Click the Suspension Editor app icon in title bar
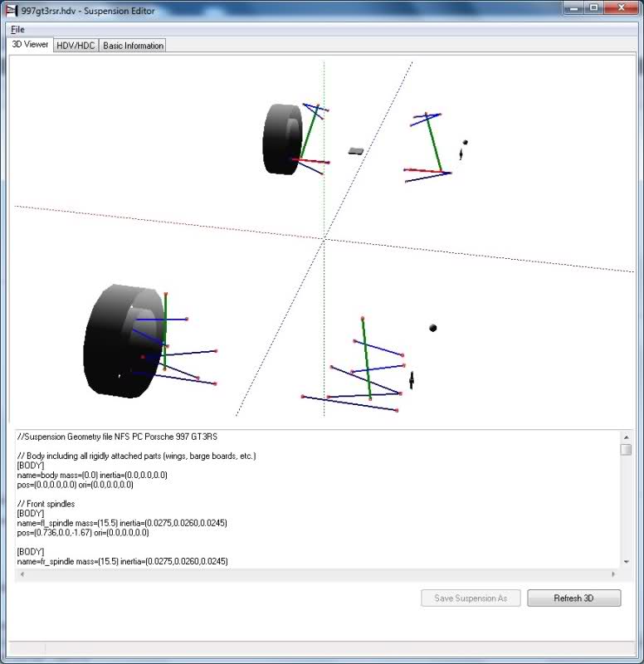This screenshot has width=644, height=664. click(12, 11)
